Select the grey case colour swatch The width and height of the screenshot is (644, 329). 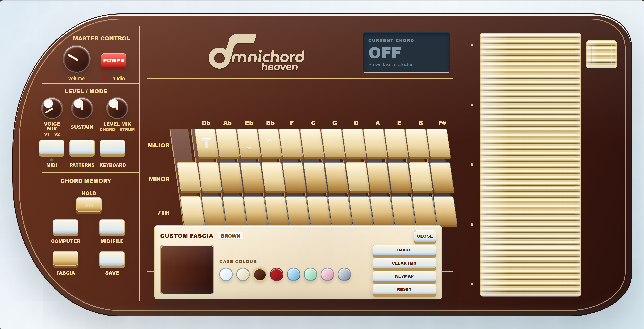pos(344,274)
